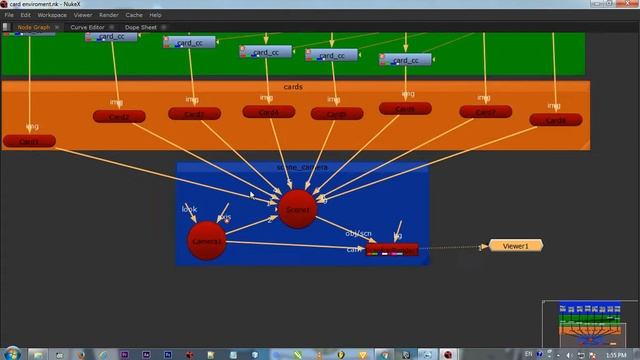Select the Card4 node
Viewport: 640px width, 360px height.
[x=269, y=112]
